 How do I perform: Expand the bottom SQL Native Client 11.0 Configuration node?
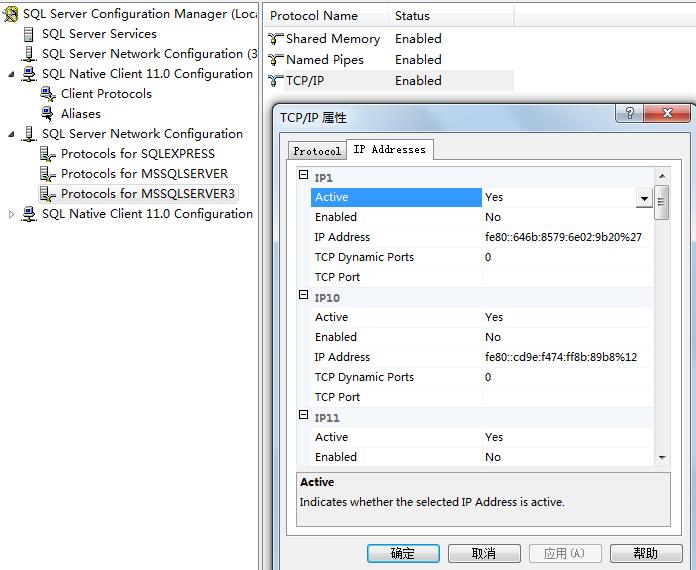tap(12, 214)
